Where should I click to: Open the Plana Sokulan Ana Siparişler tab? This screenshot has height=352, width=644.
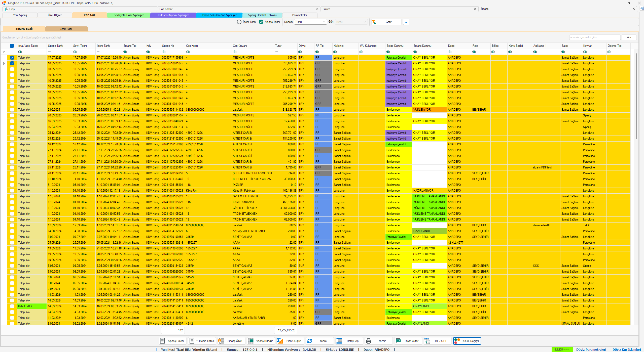coord(220,15)
